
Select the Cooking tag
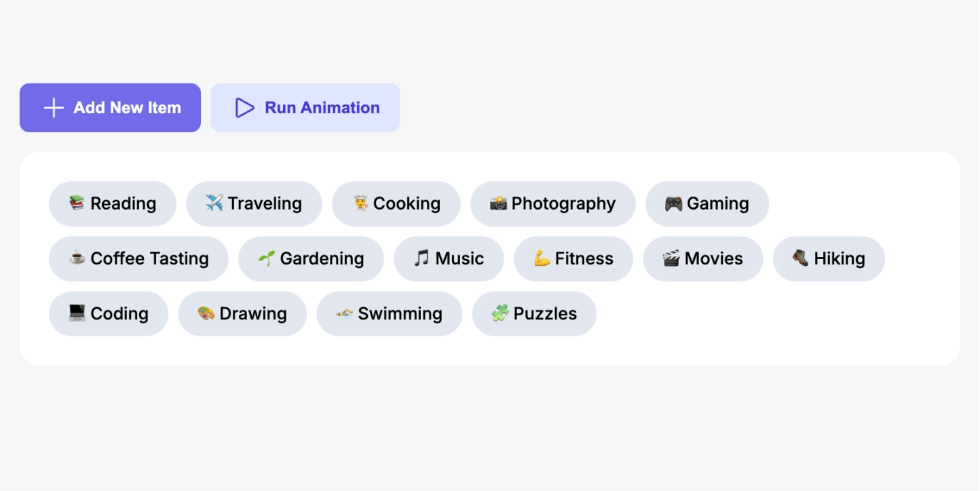[396, 203]
